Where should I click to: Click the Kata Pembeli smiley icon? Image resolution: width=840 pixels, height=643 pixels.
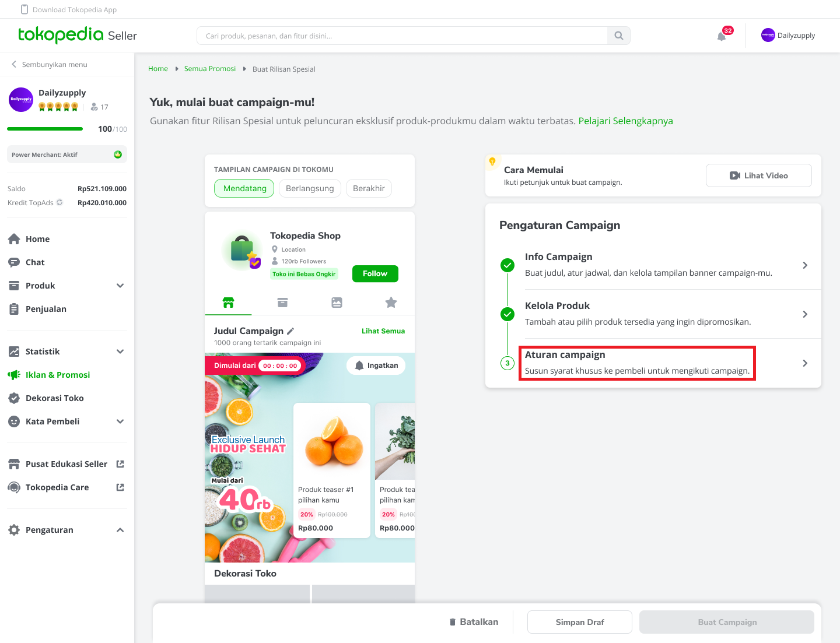[x=14, y=421]
